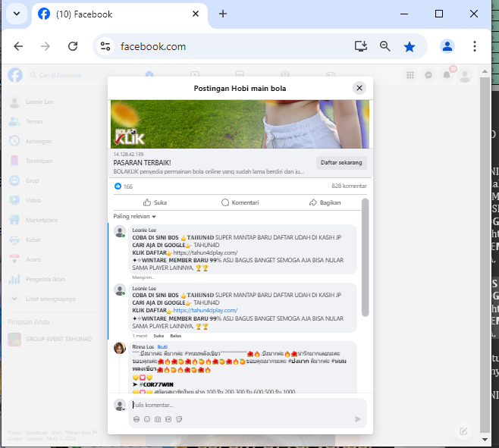Close the Facebook browser tab
499x448 pixels.
(196, 14)
